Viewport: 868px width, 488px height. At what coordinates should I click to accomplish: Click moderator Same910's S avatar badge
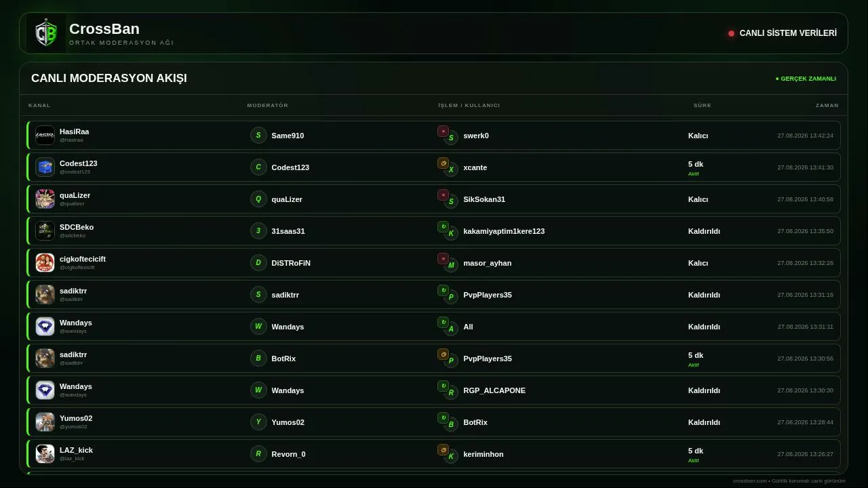coord(258,136)
